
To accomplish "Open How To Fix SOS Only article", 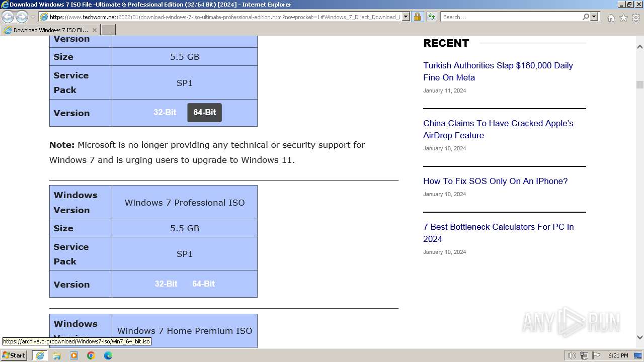I will coord(495,181).
